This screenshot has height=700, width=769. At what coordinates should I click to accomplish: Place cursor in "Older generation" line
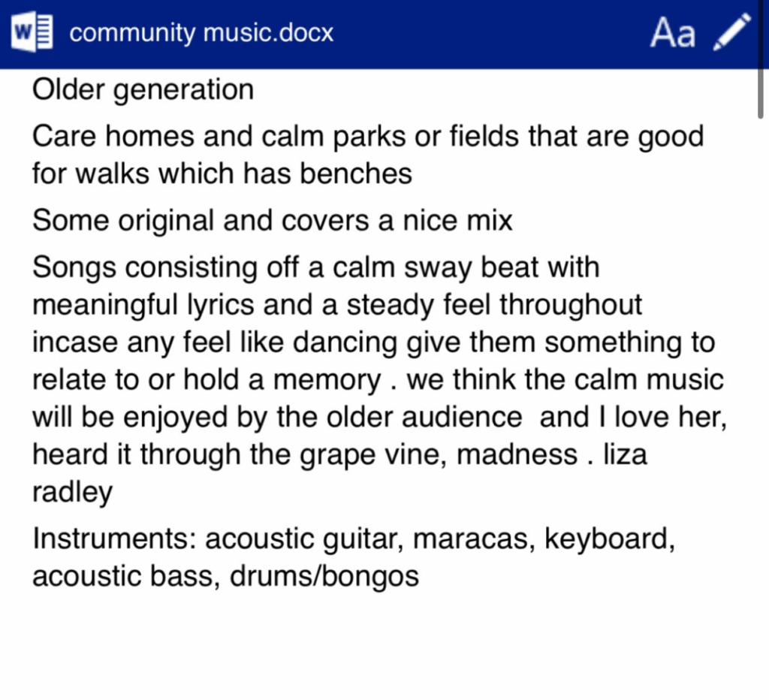[x=143, y=90]
